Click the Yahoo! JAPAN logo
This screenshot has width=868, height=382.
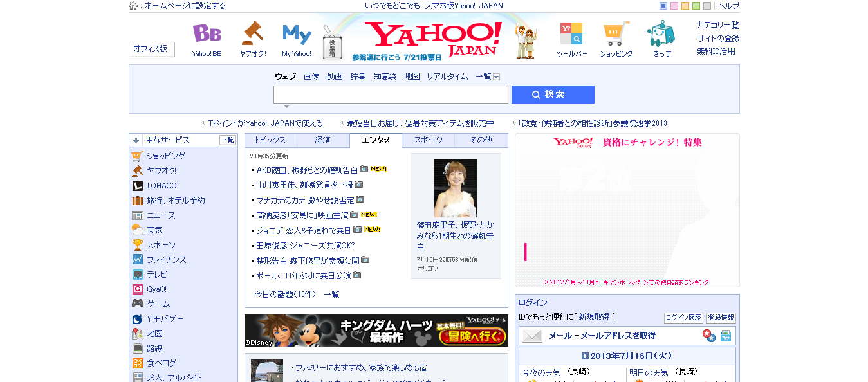[x=433, y=38]
